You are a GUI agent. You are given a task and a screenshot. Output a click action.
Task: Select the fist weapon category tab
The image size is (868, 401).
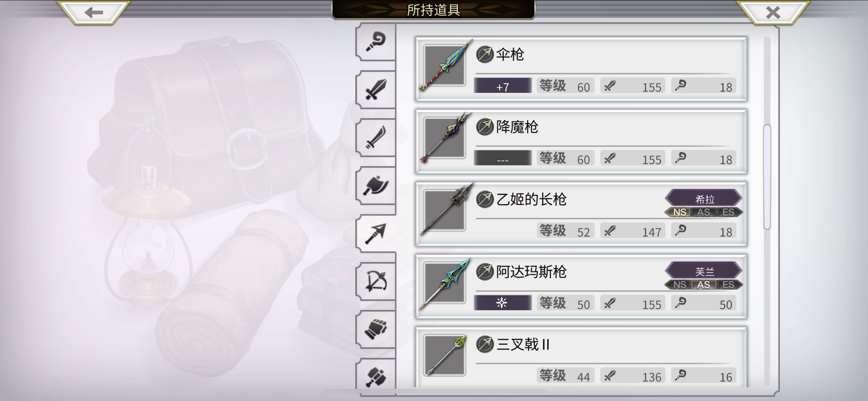(376, 329)
